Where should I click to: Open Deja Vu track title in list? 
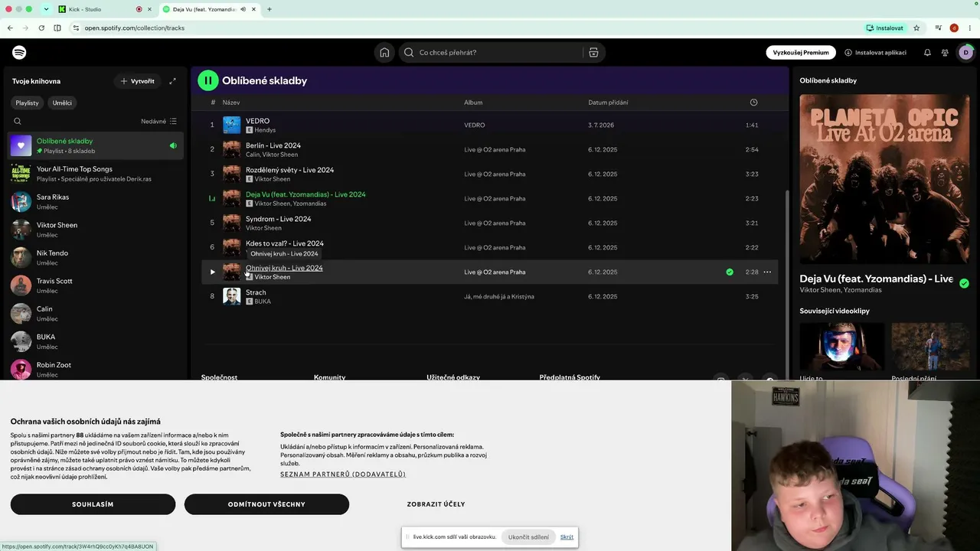[305, 194]
